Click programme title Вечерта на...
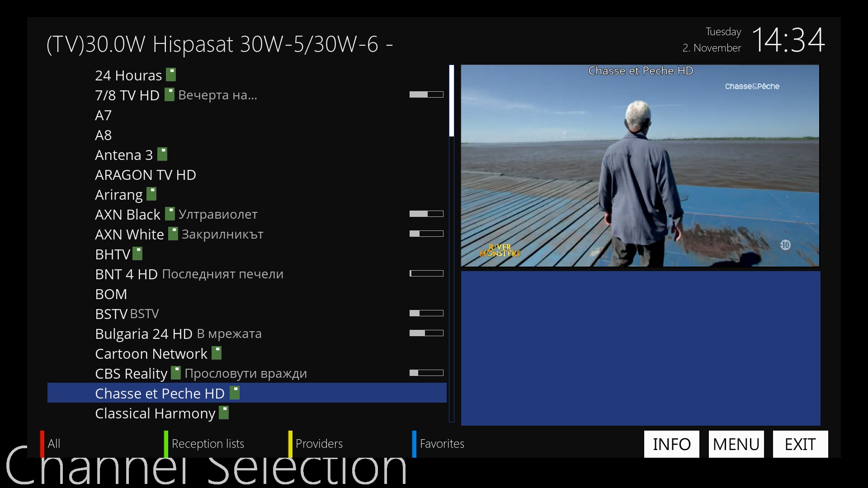Viewport: 868px width, 488px height. click(x=217, y=95)
